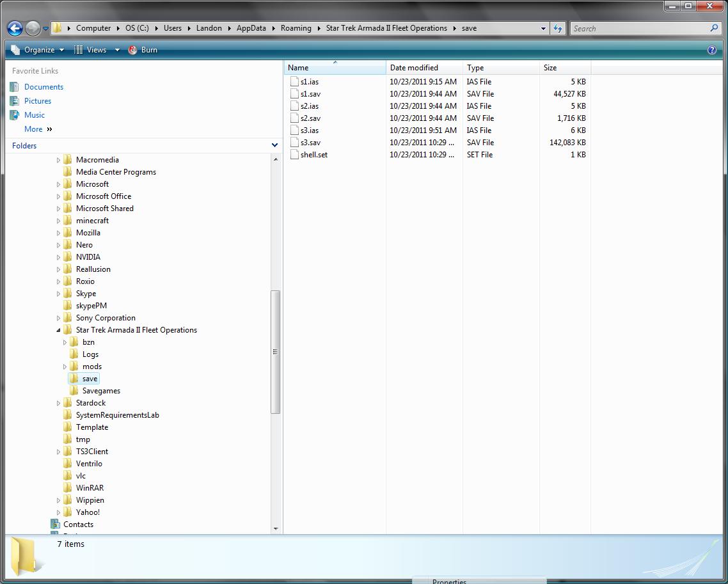Open the Views dropdown menu
This screenshot has width=728, height=584.
point(116,50)
